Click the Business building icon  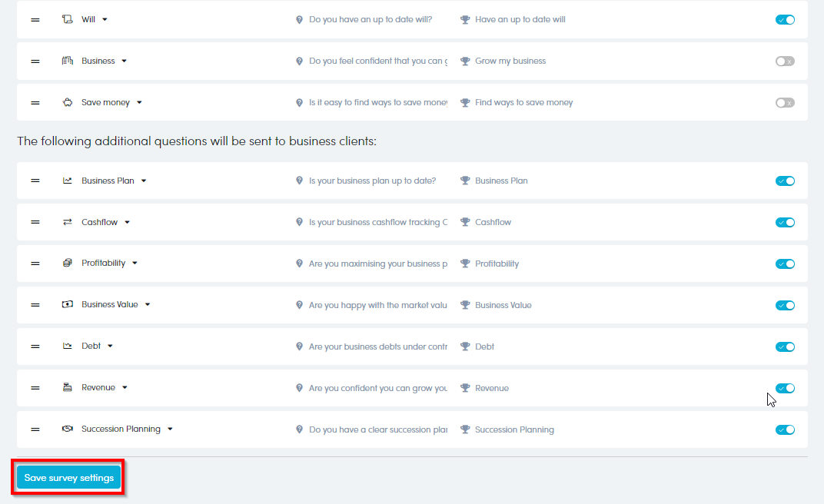tap(68, 61)
